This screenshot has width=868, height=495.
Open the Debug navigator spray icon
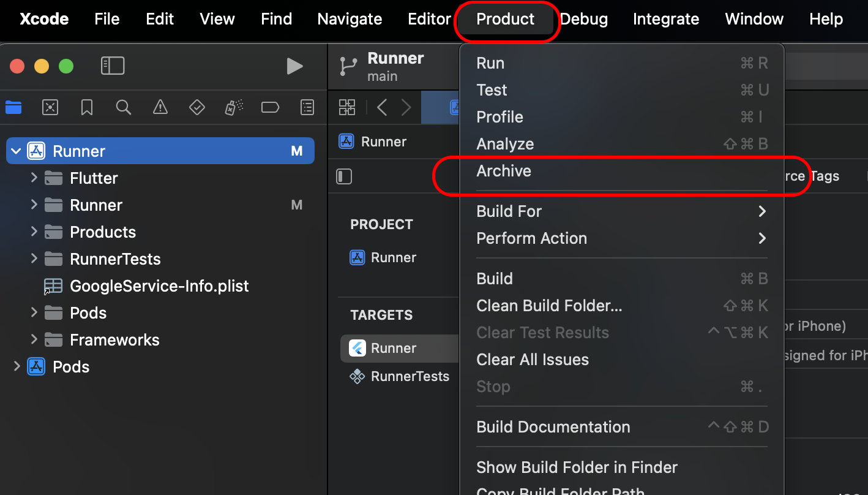234,108
